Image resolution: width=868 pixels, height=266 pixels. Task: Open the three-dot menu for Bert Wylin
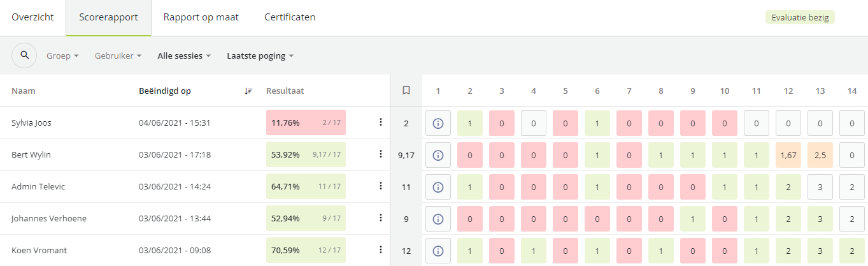(380, 154)
